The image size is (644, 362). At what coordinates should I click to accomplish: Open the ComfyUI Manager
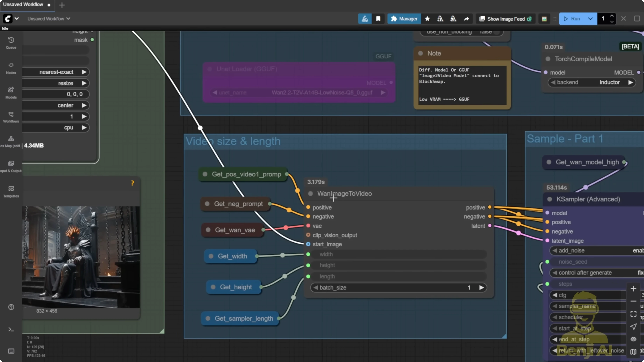tap(404, 19)
